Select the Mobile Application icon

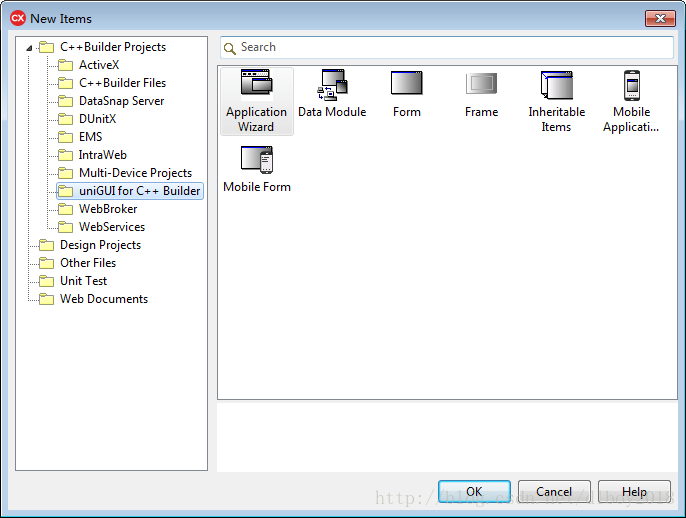(632, 85)
